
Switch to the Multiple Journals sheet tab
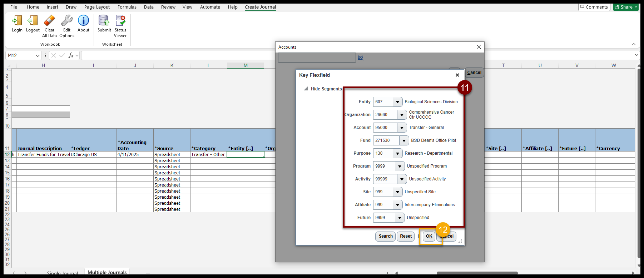[107, 272]
